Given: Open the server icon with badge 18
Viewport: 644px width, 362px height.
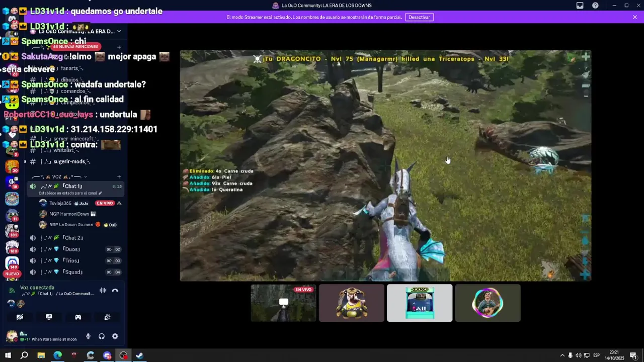Looking at the screenshot, I should [12, 182].
